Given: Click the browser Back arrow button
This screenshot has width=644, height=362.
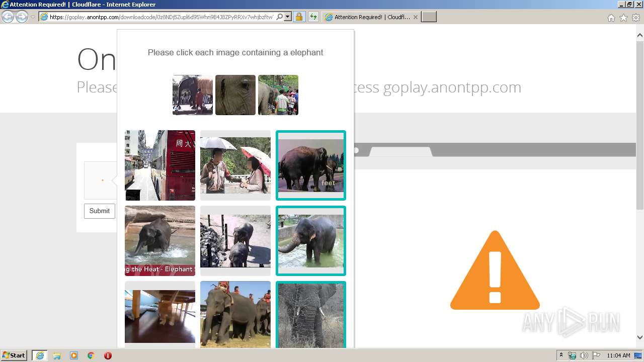Looking at the screenshot, I should click(x=8, y=17).
